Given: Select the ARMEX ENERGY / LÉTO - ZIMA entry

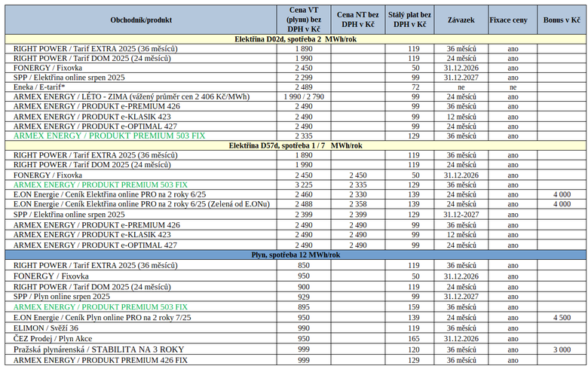Looking at the screenshot, I should pyautogui.click(x=131, y=97).
